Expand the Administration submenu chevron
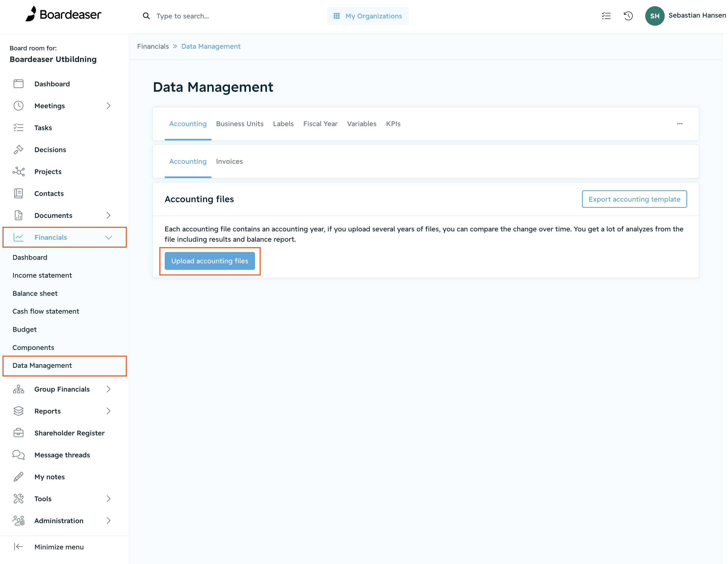 108,521
